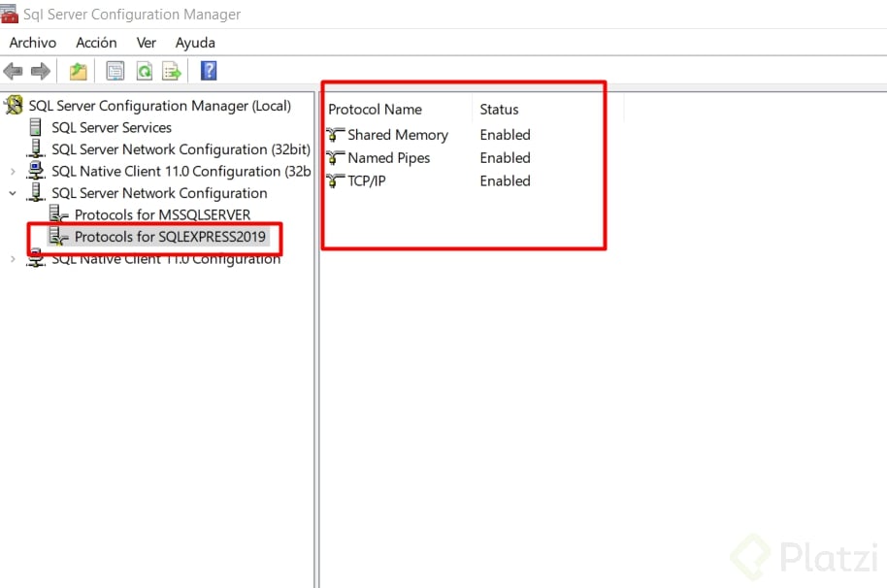Click the Forward arrow toolbar icon
The height and width of the screenshot is (588, 887).
(40, 71)
